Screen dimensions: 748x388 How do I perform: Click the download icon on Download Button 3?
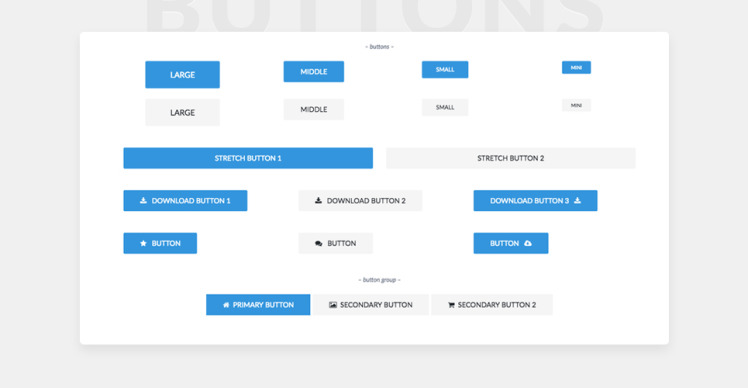point(577,200)
